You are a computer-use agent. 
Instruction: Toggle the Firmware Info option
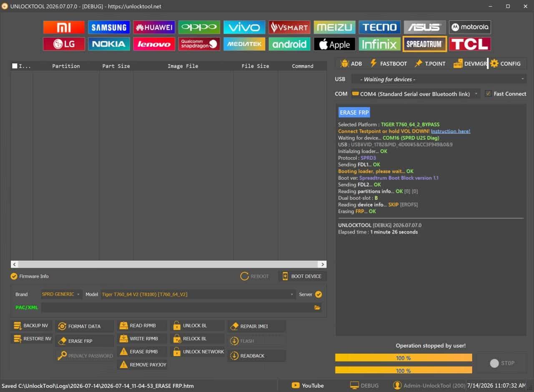pyautogui.click(x=14, y=276)
